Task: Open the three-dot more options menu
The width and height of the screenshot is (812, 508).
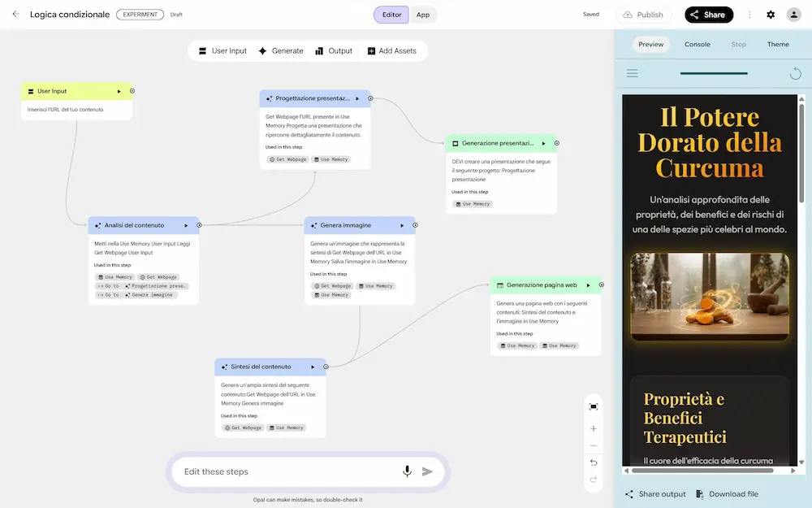Action: [x=749, y=15]
